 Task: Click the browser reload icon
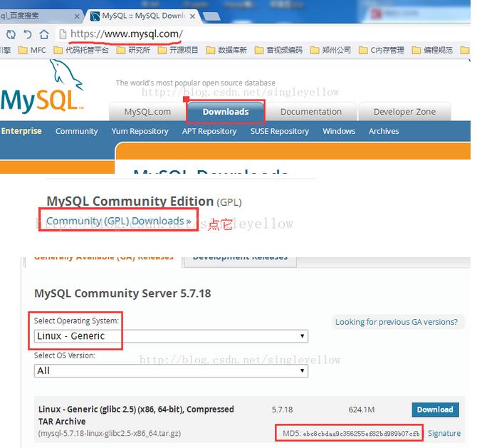(x=11, y=34)
